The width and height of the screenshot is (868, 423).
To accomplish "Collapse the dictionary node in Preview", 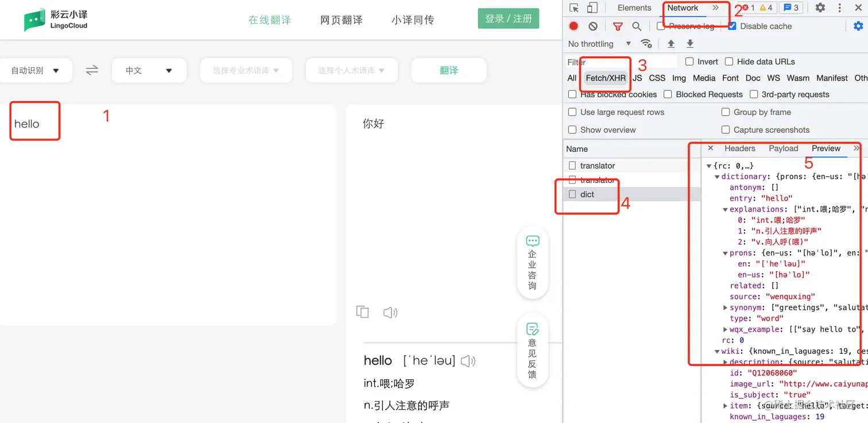I will point(717,177).
